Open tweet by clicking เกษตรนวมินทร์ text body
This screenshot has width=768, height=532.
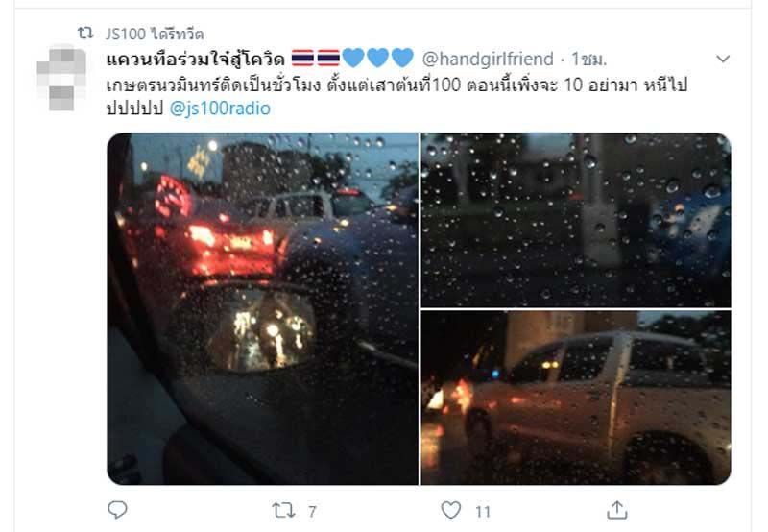[396, 96]
